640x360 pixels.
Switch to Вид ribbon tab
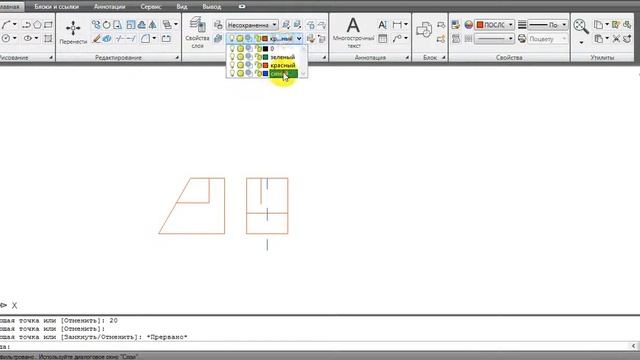pyautogui.click(x=182, y=7)
